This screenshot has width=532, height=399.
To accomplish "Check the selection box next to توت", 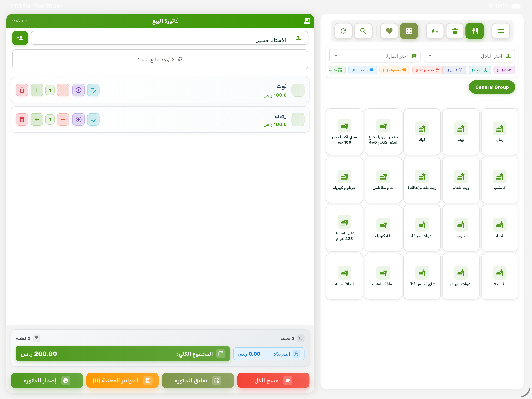I will click(x=298, y=90).
